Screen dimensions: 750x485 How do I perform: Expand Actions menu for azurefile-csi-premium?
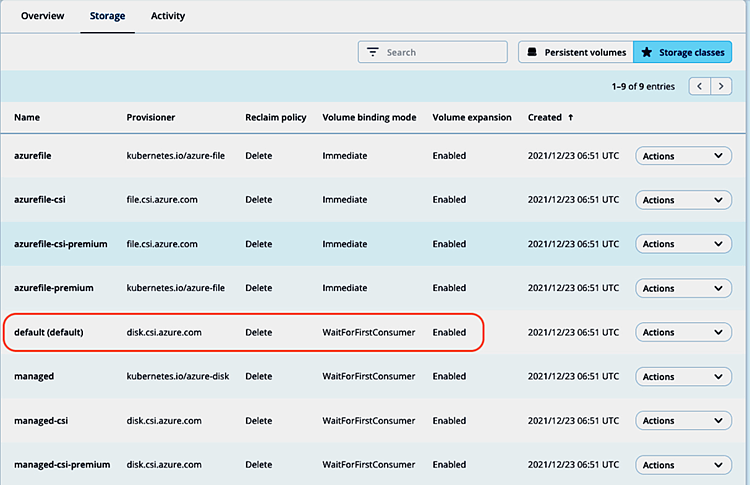683,244
